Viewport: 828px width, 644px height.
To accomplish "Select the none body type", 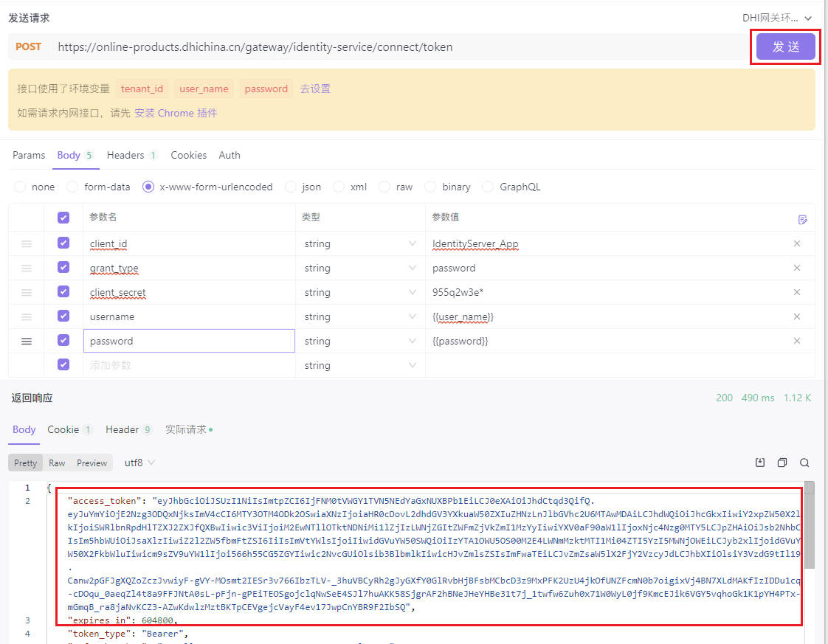I will pyautogui.click(x=35, y=187).
